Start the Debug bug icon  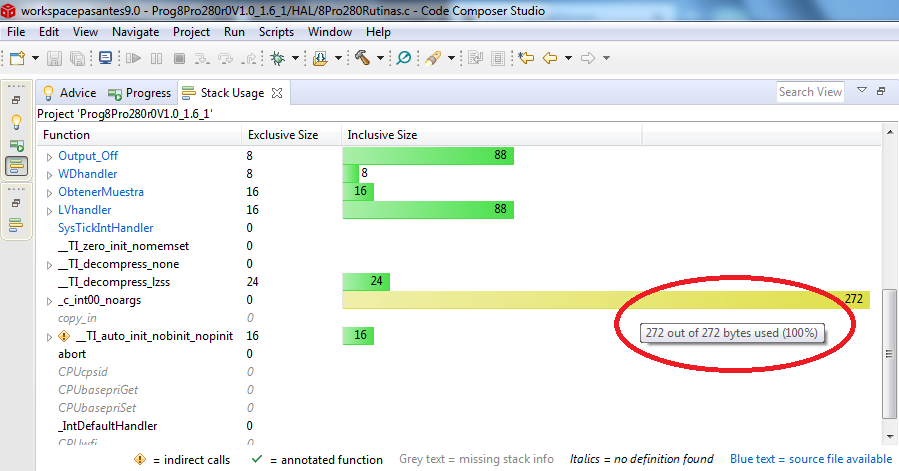pyautogui.click(x=278, y=58)
